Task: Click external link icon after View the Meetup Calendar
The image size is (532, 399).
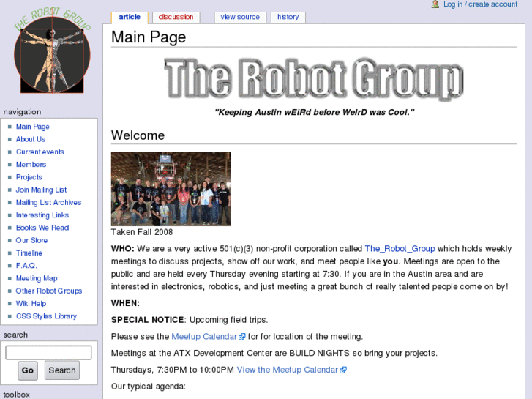Action: tap(343, 370)
